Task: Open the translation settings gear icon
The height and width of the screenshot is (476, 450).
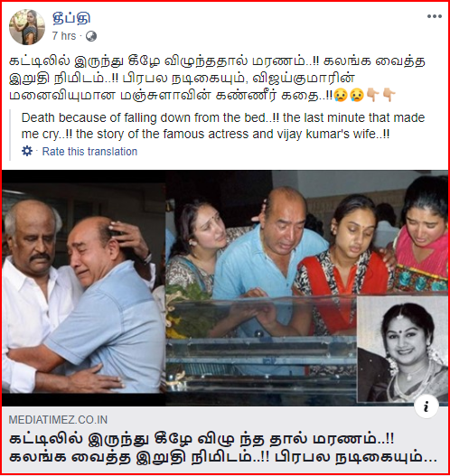Action: (27, 151)
